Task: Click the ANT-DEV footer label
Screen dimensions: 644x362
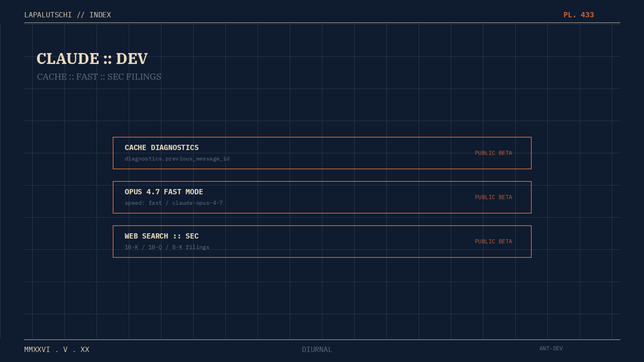Action: tap(551, 349)
